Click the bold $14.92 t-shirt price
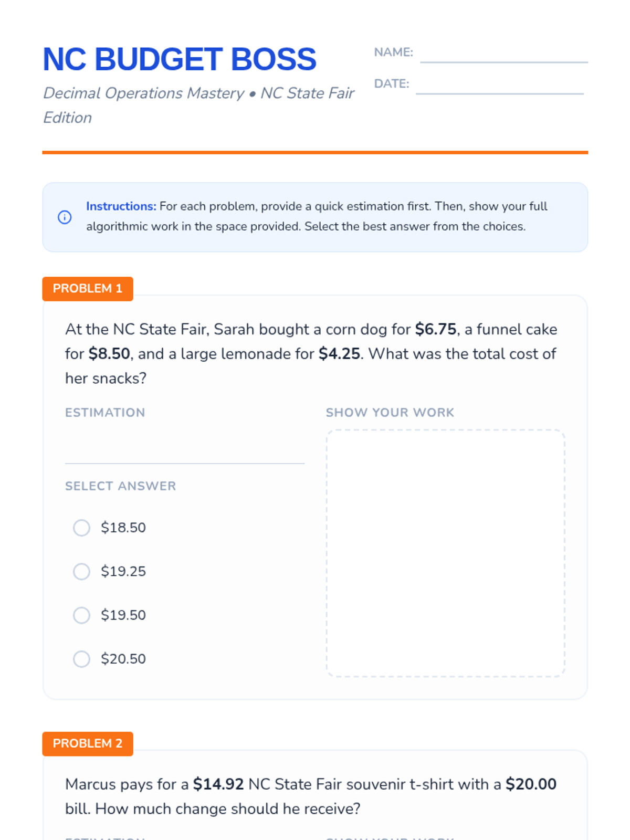 (x=218, y=784)
